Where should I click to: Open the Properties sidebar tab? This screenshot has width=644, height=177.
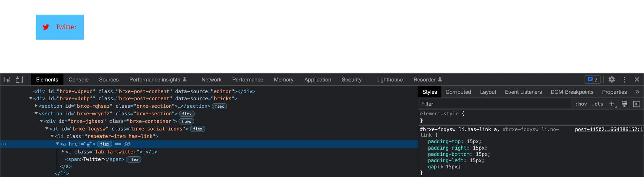pyautogui.click(x=614, y=92)
